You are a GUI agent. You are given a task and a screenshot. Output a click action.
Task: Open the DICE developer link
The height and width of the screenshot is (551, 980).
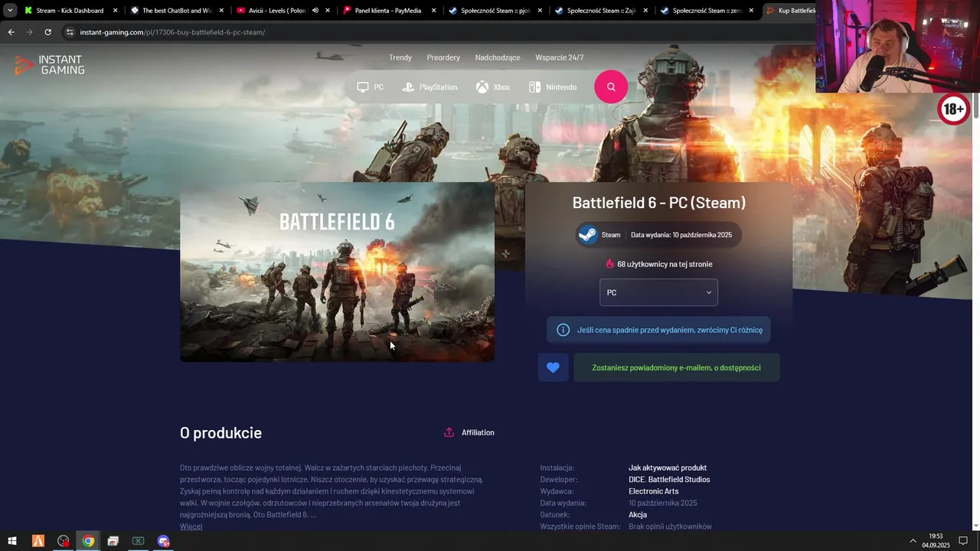pos(636,480)
